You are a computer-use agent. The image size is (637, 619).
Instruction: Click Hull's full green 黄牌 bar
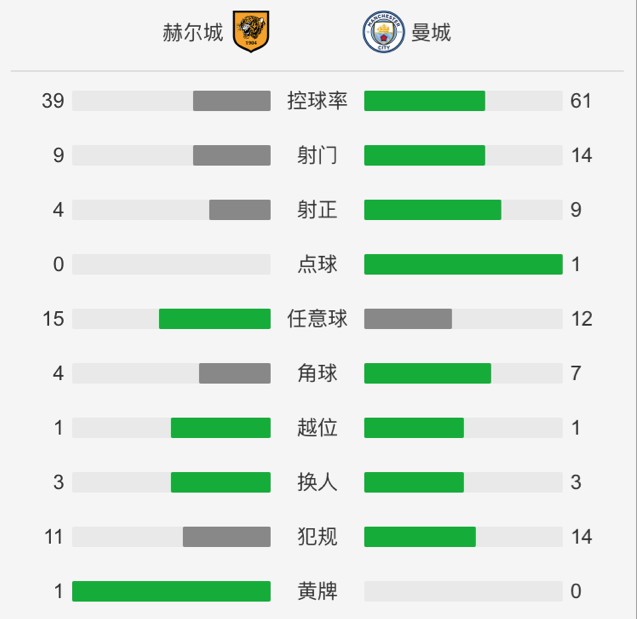[171, 591]
